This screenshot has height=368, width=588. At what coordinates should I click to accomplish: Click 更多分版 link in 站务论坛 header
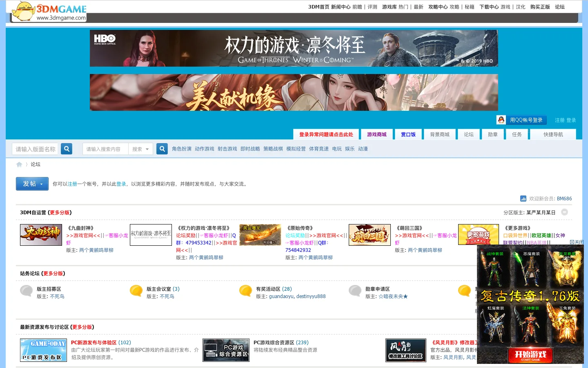[53, 274]
